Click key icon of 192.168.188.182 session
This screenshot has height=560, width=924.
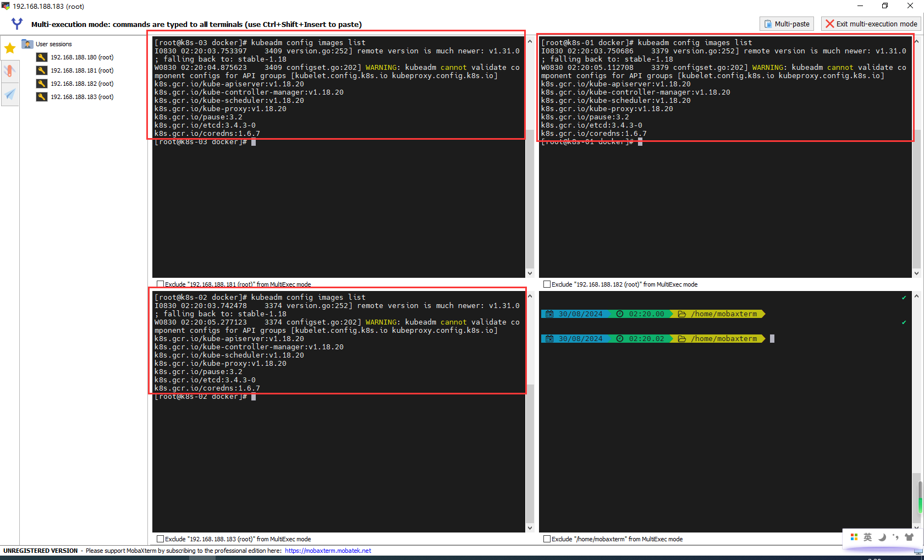(42, 84)
